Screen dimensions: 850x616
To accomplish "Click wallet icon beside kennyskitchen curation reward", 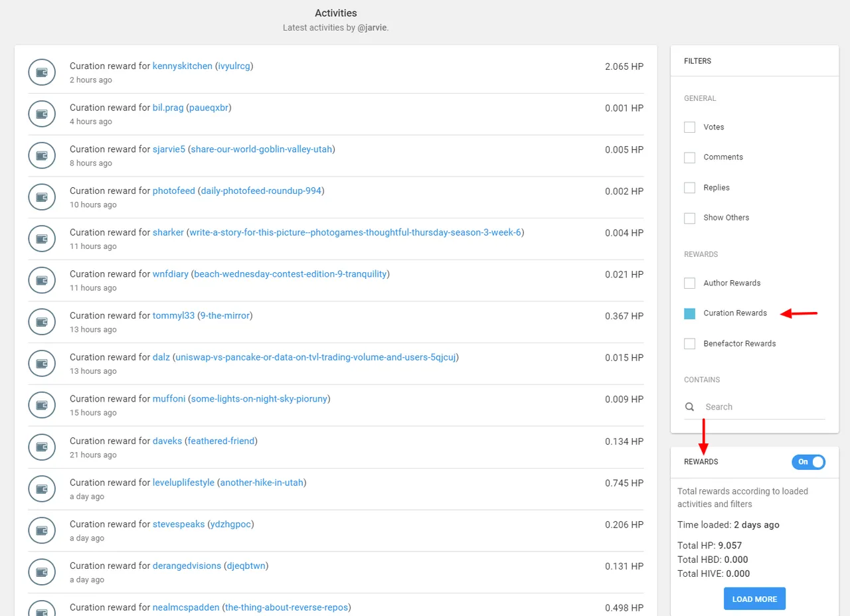I will 42,72.
